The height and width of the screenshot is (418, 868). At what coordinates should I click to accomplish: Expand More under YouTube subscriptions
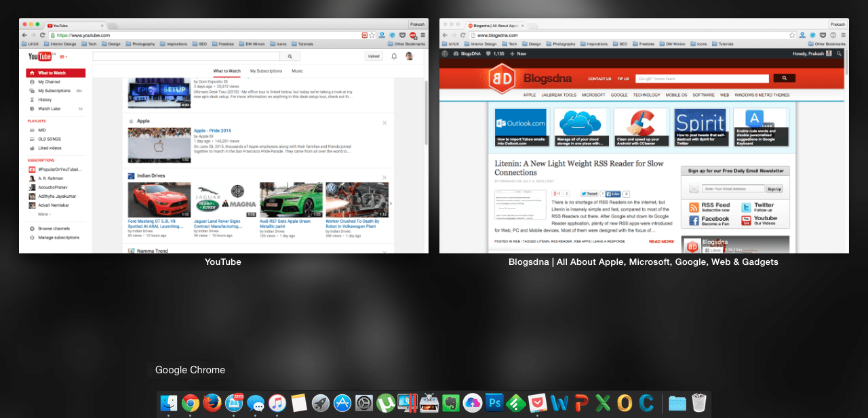pos(44,214)
